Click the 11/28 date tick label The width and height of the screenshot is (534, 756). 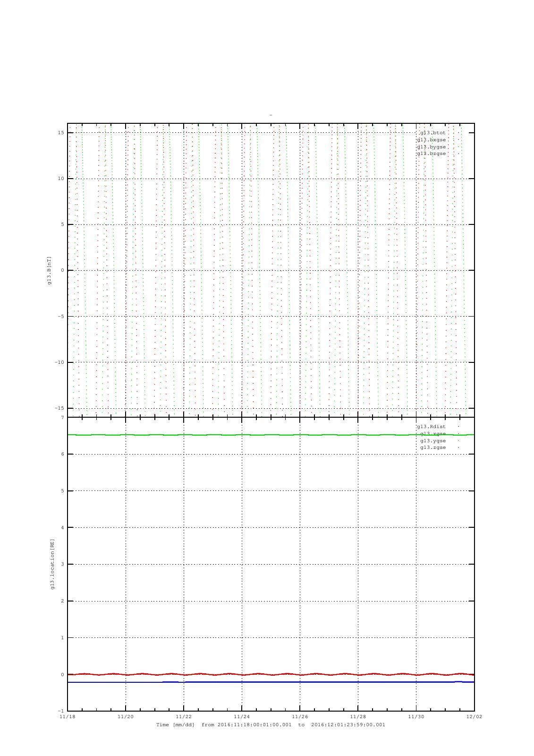click(x=358, y=716)
